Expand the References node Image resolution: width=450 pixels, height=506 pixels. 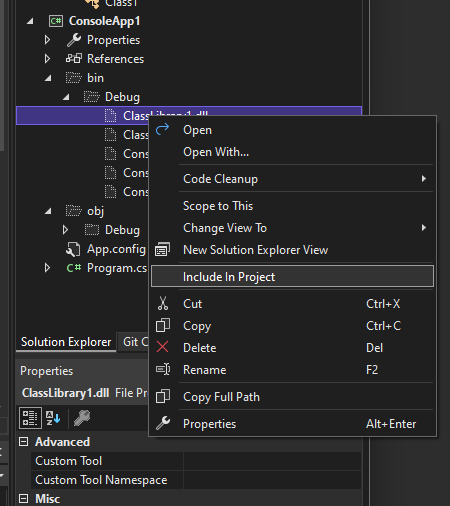click(x=47, y=59)
